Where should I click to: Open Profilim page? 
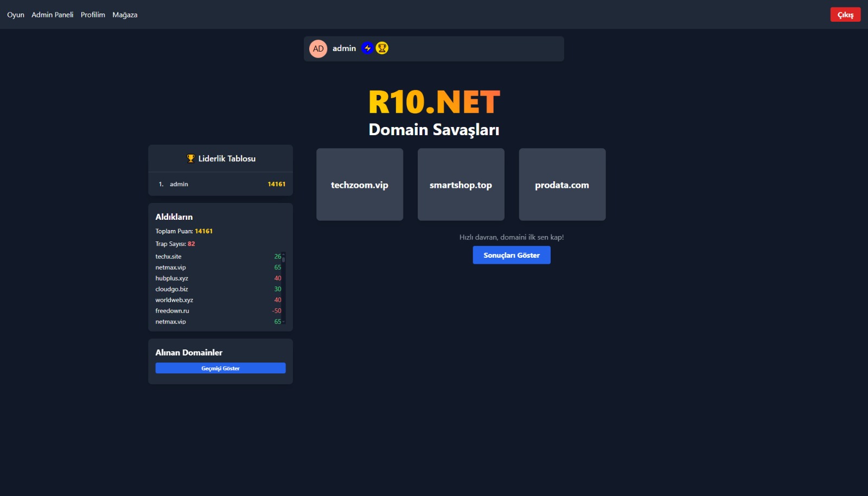[x=93, y=15]
